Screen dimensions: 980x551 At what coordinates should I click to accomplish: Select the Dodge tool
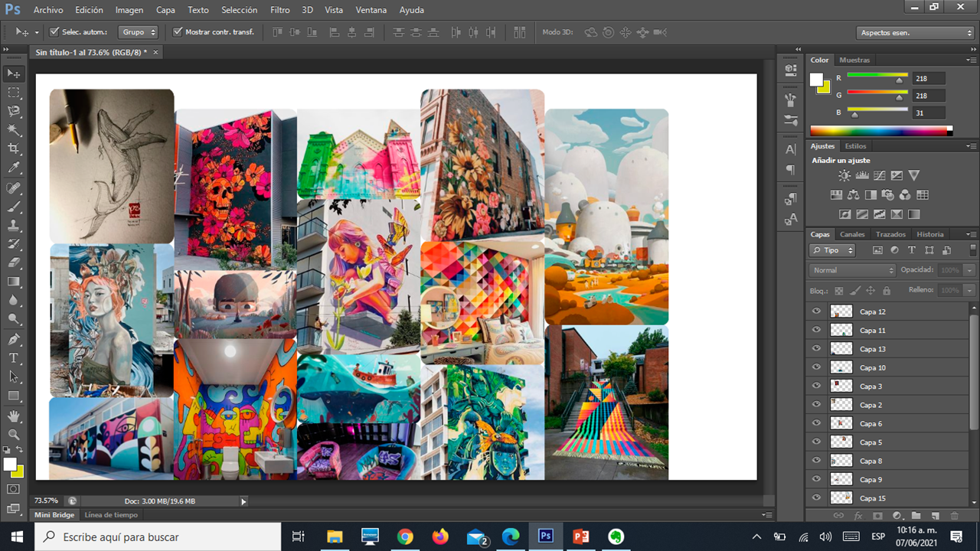pos(14,319)
